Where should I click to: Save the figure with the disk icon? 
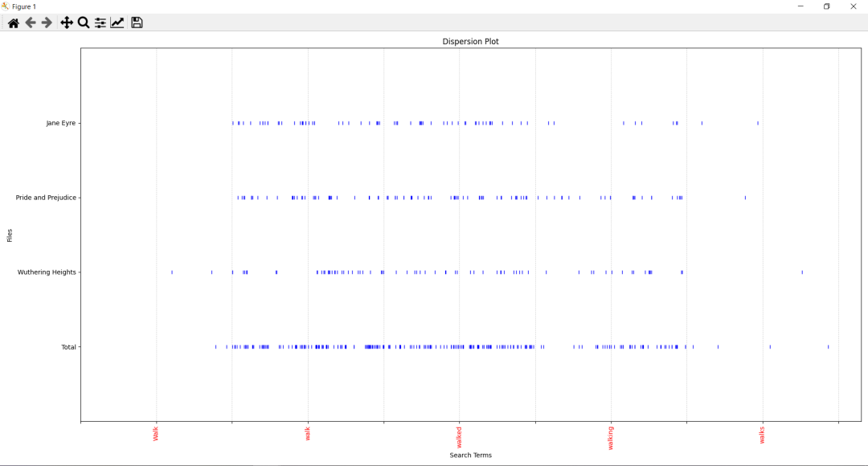pyautogui.click(x=137, y=22)
